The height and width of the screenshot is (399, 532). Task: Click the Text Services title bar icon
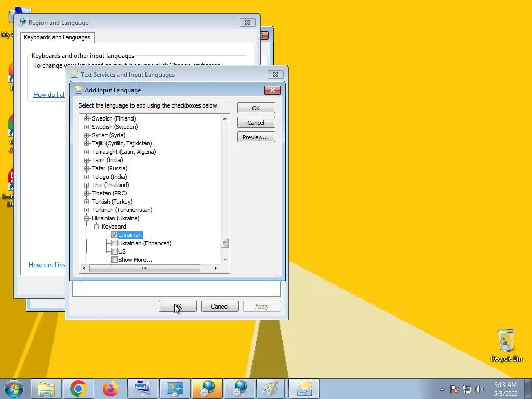74,74
